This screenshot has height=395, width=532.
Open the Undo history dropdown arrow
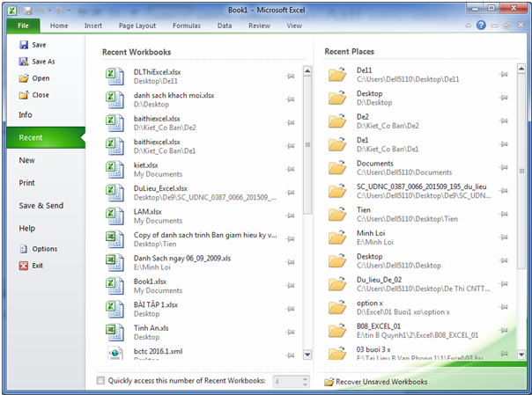pos(50,11)
